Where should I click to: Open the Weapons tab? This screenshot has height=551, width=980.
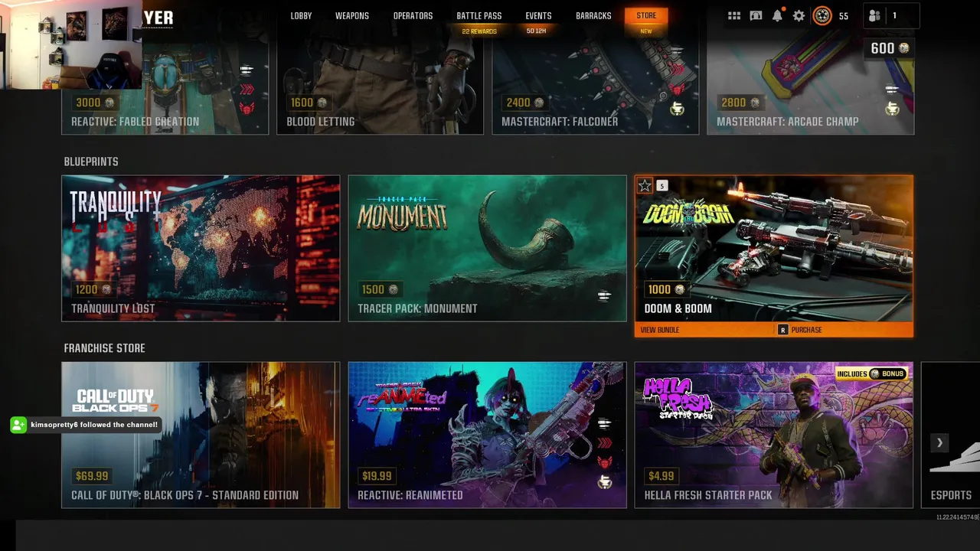(x=352, y=16)
